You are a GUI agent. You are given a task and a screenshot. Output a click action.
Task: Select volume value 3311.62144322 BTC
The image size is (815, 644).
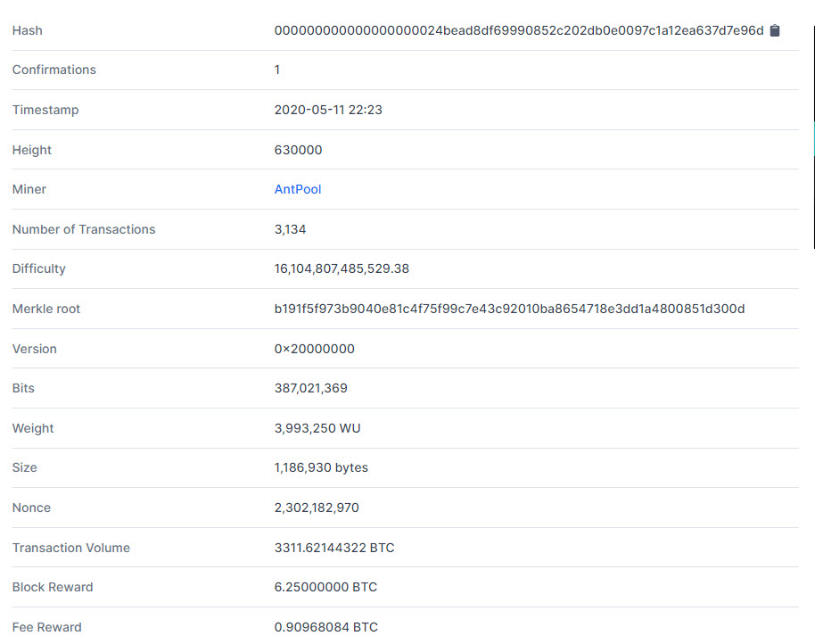(x=334, y=548)
